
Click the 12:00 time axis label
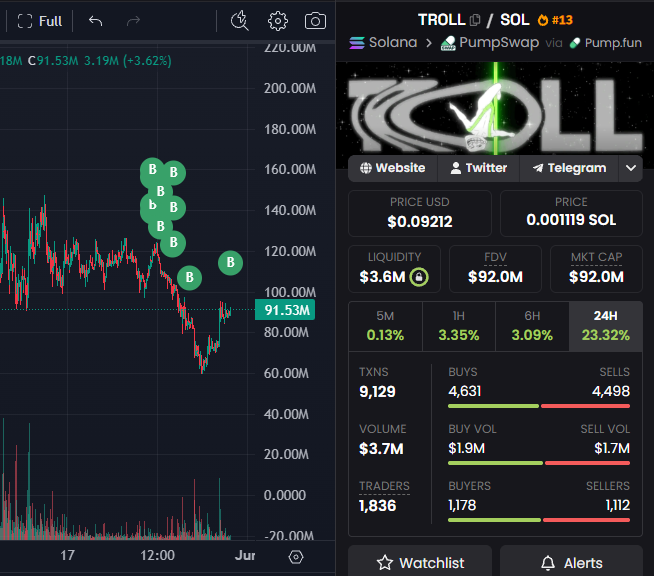(x=157, y=556)
